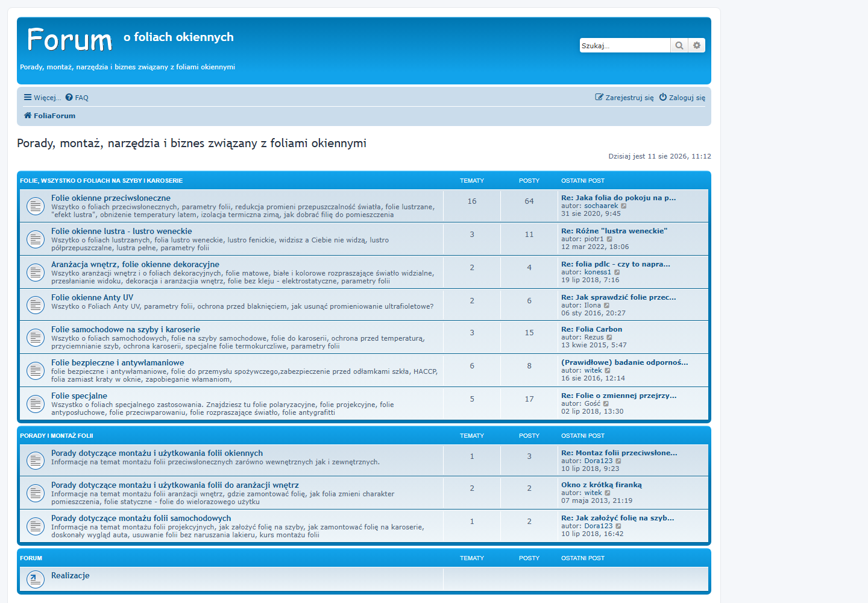View latest post icon next to piotr1
The image size is (868, 603).
(609, 239)
